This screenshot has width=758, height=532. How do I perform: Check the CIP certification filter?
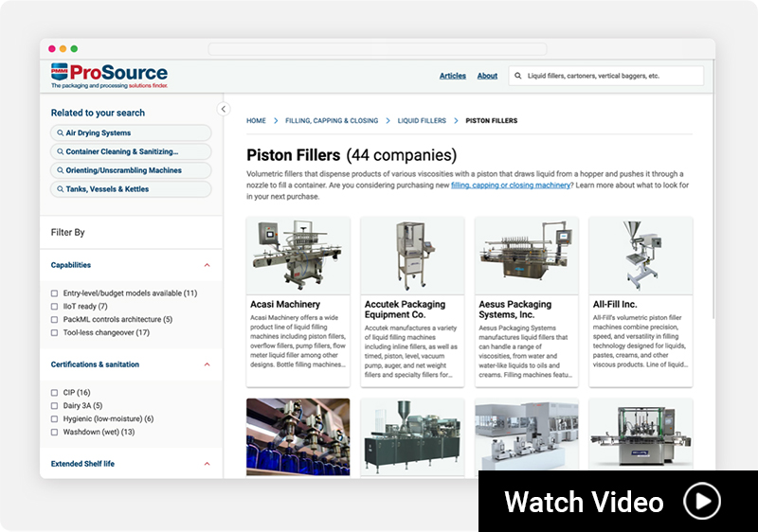(x=55, y=393)
